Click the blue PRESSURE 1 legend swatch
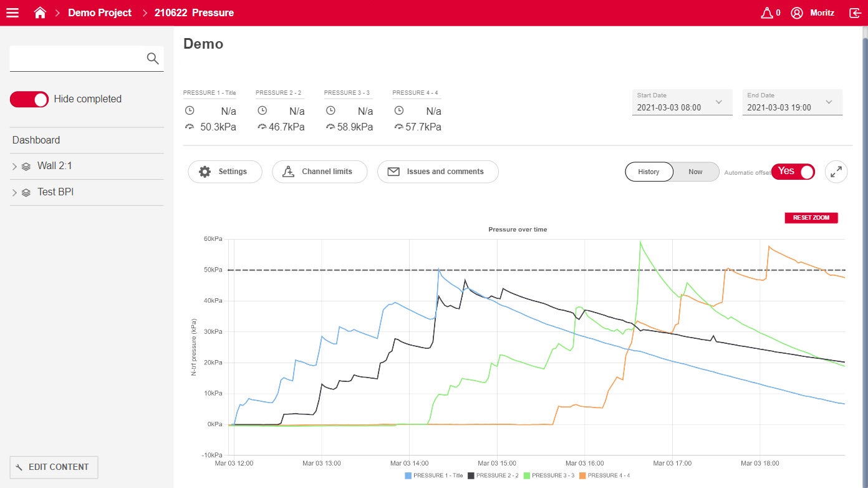 (x=408, y=476)
